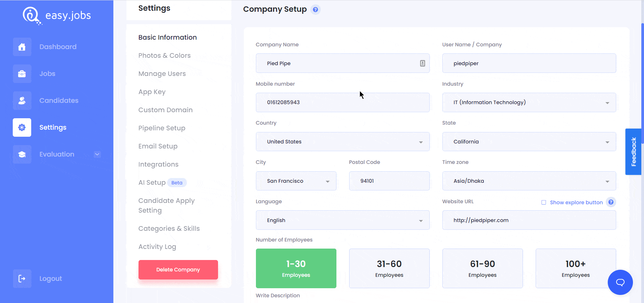Open the Time zone dropdown
Image resolution: width=644 pixels, height=303 pixels.
[x=529, y=181]
